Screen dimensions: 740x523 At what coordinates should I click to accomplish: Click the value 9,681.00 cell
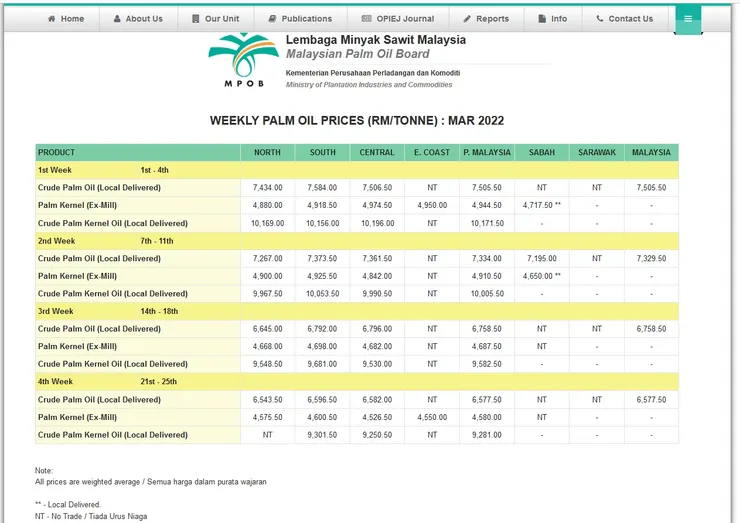[x=322, y=364]
